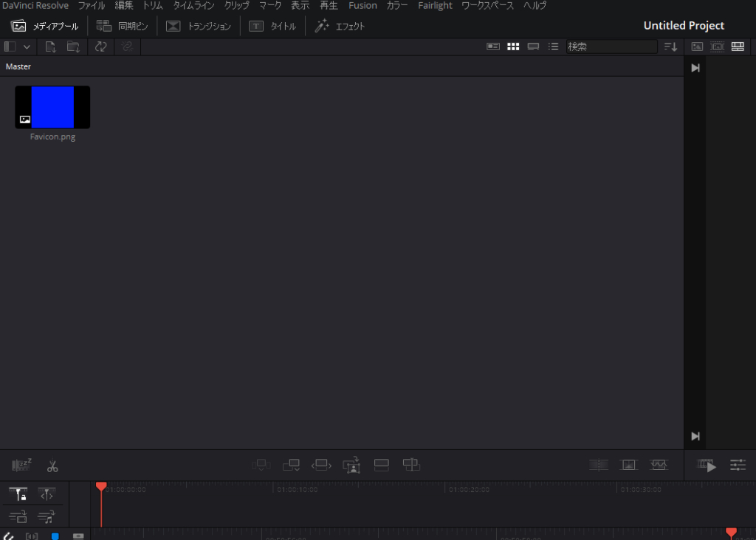Viewport: 756px width, 540px height.
Task: Open the Fairlight menu
Action: click(x=435, y=6)
